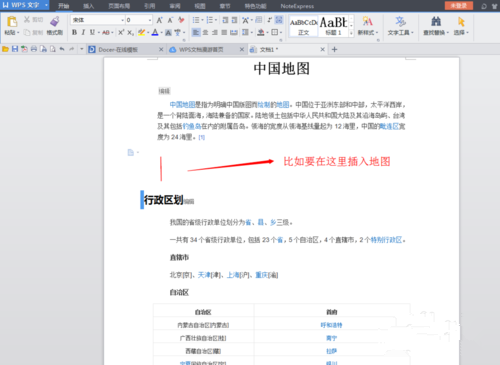Image resolution: width=500 pixels, height=365 pixels.
Task: Click the Copy icon
Action: [27, 32]
